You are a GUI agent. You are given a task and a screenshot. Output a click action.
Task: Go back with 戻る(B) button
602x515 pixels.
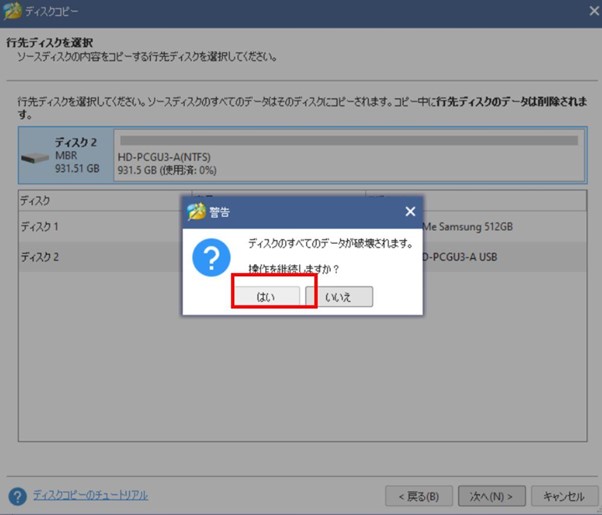point(419,496)
